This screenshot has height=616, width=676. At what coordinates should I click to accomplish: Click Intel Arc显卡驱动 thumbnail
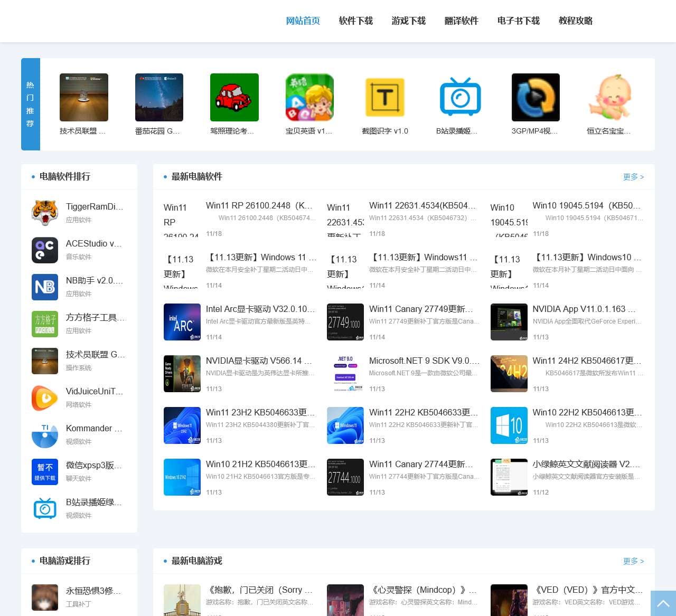(182, 322)
